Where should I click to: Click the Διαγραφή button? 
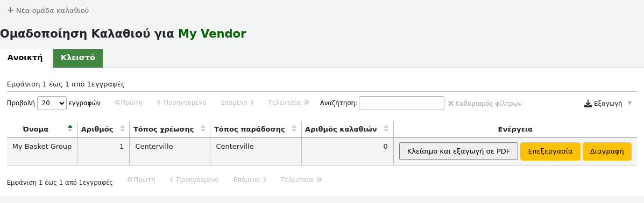tap(607, 151)
